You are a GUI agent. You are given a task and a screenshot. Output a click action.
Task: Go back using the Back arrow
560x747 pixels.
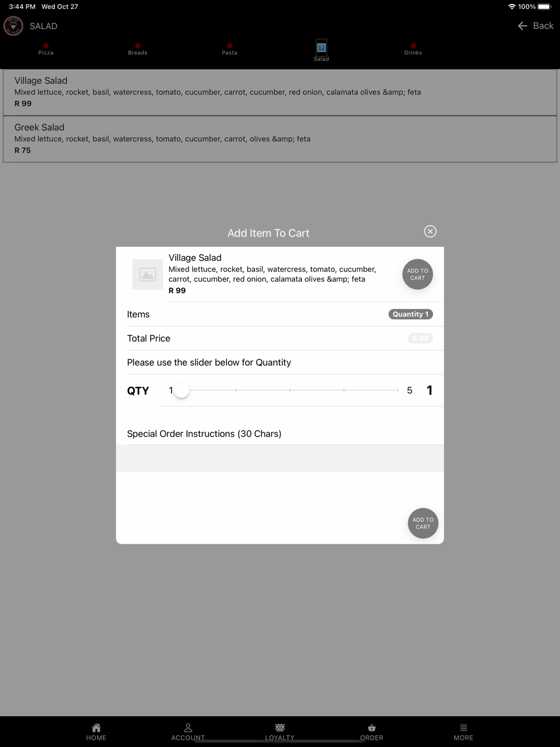(535, 26)
